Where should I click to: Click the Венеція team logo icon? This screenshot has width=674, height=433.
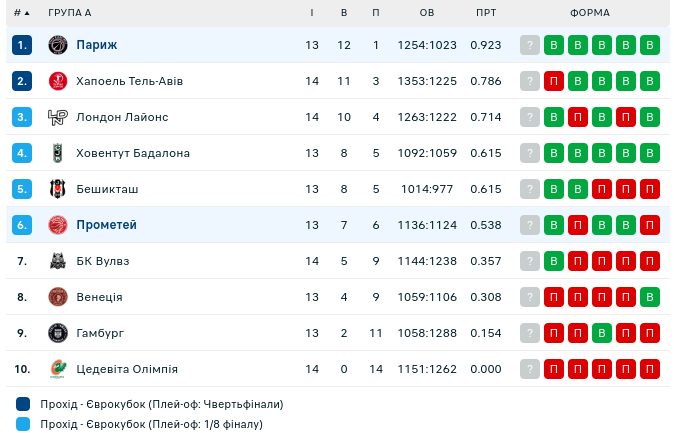57,297
